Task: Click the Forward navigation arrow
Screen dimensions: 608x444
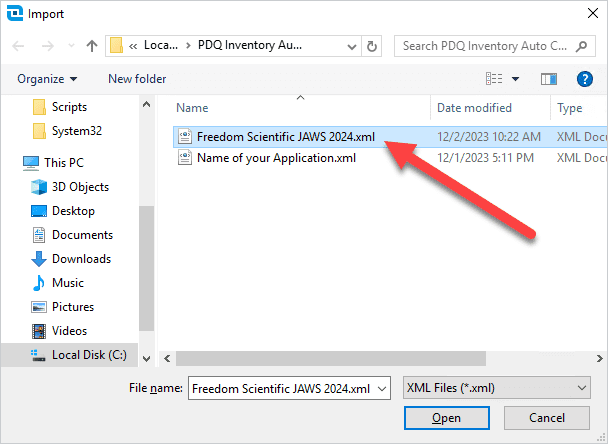Action: tap(48, 46)
